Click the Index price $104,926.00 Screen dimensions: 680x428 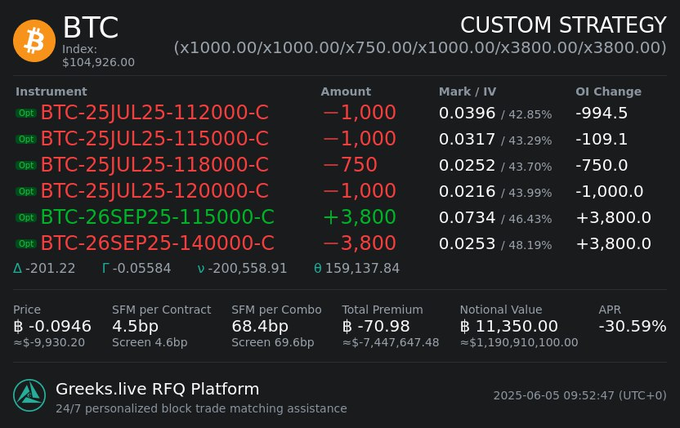point(98,62)
